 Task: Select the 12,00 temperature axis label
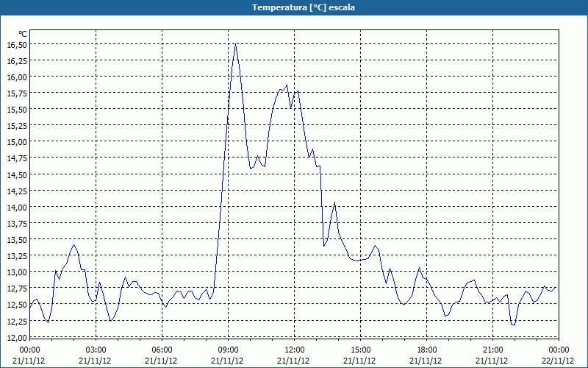pyautogui.click(x=17, y=338)
